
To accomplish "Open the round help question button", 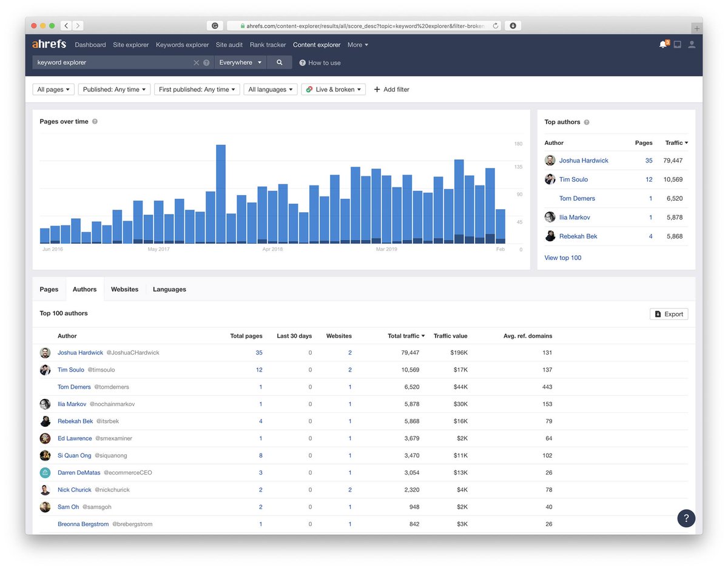I will 686,518.
